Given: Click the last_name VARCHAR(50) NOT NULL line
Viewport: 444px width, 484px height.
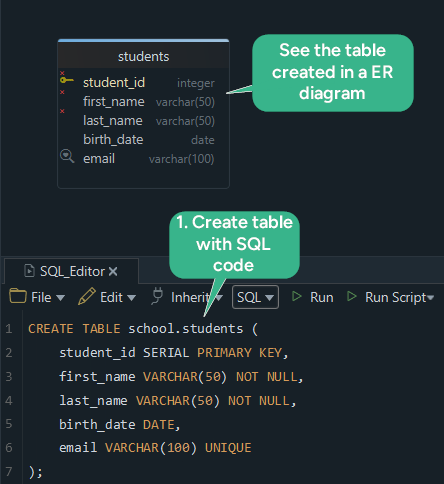Looking at the screenshot, I should 177,401.
